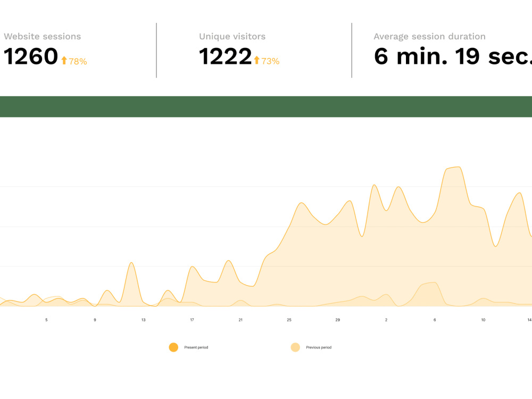532x399 pixels.
Task: Click x-axis label 25
Action: (289, 320)
